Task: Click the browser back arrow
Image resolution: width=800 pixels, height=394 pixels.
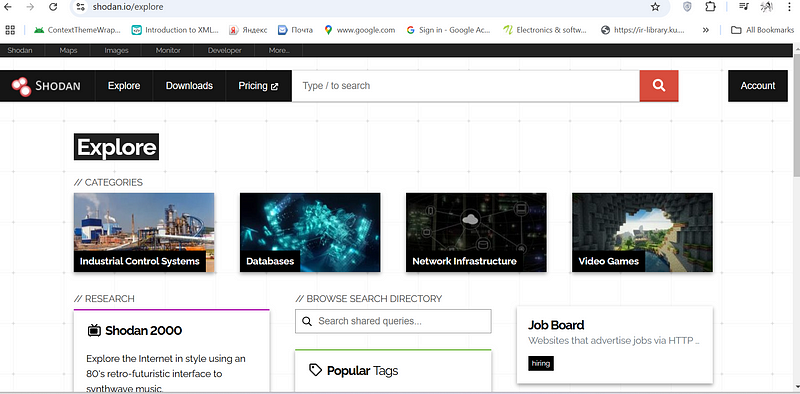Action: point(8,7)
